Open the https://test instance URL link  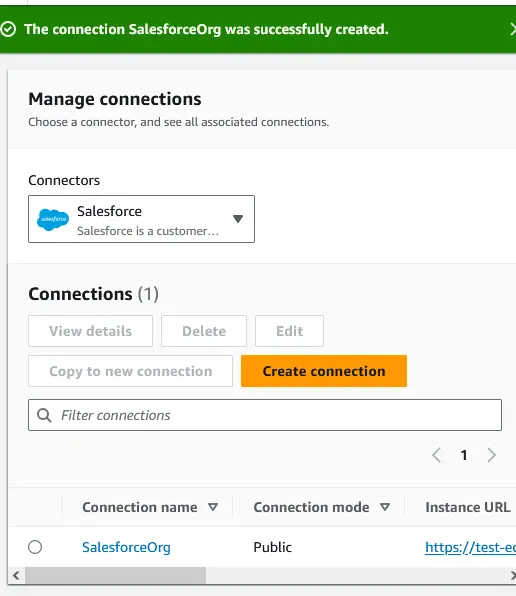470,547
